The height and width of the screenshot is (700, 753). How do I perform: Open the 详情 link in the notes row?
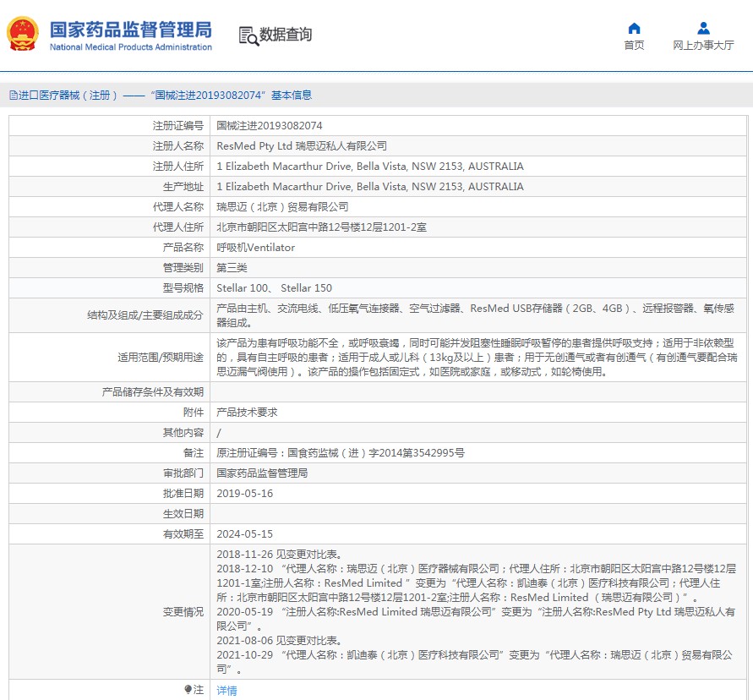point(226,691)
